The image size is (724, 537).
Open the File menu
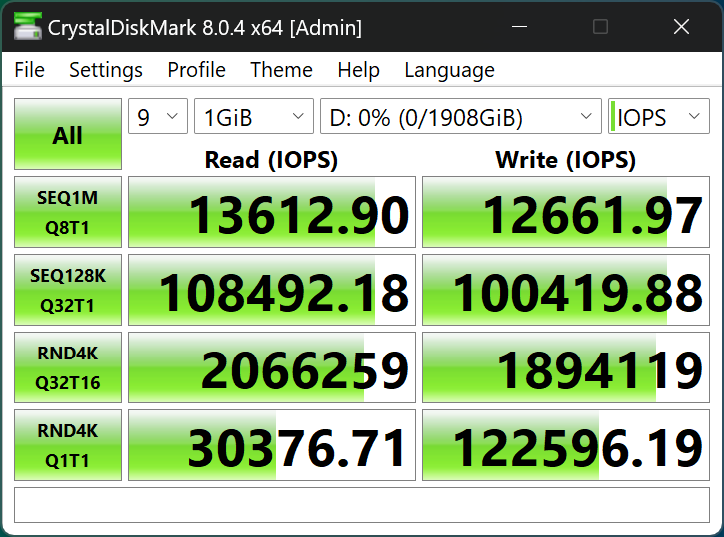(30, 70)
